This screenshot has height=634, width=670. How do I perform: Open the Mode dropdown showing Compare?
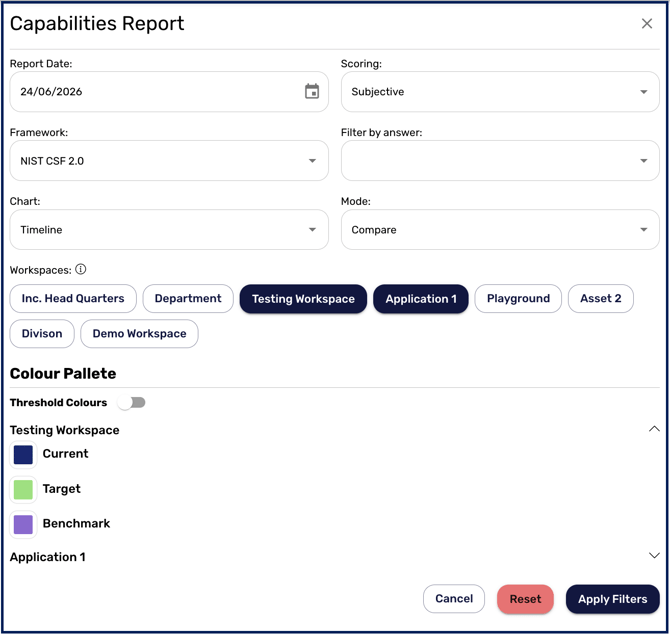[x=500, y=229]
